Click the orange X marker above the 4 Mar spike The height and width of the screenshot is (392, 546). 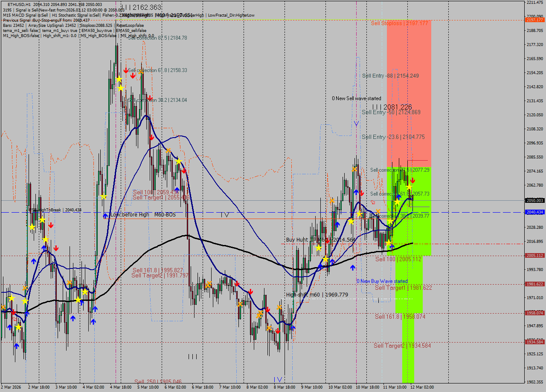(141, 72)
